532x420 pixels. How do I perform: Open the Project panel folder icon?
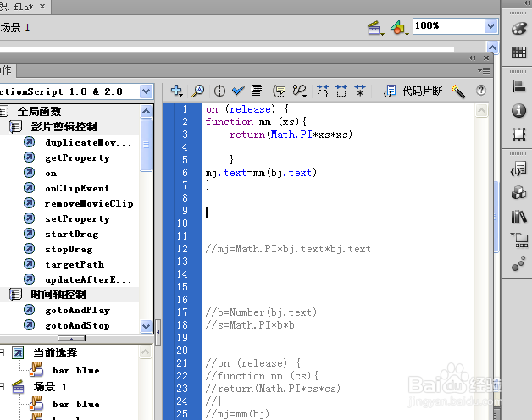[x=519, y=240]
